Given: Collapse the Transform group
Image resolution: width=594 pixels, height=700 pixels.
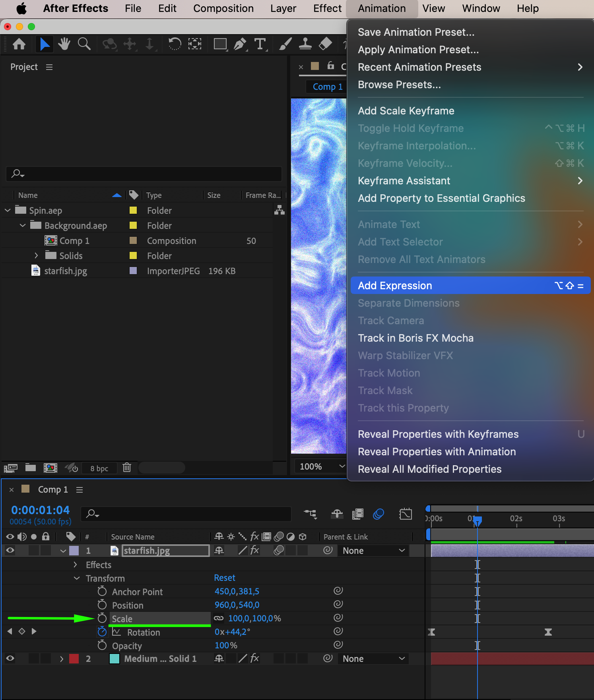Looking at the screenshot, I should (x=77, y=578).
